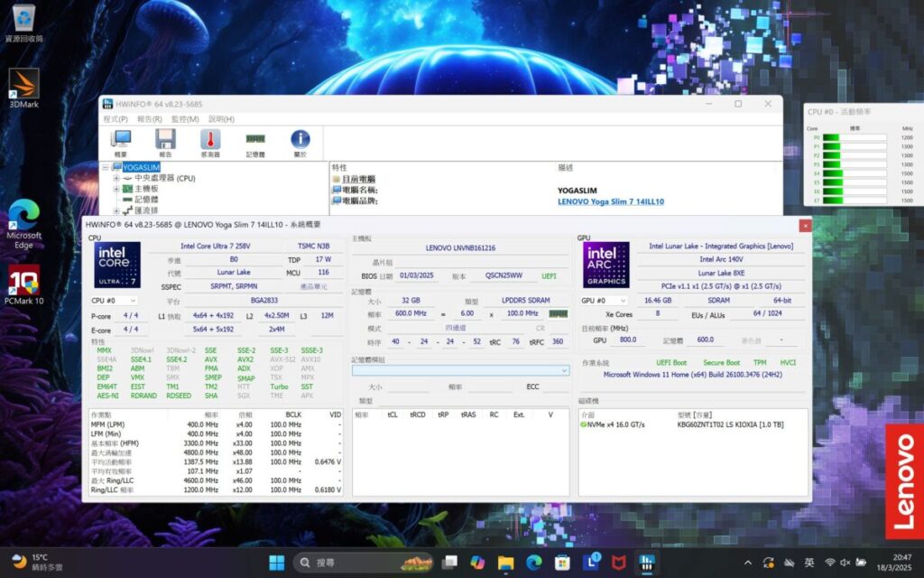
Task: Click the TSMC N3B process field
Action: coord(313,246)
